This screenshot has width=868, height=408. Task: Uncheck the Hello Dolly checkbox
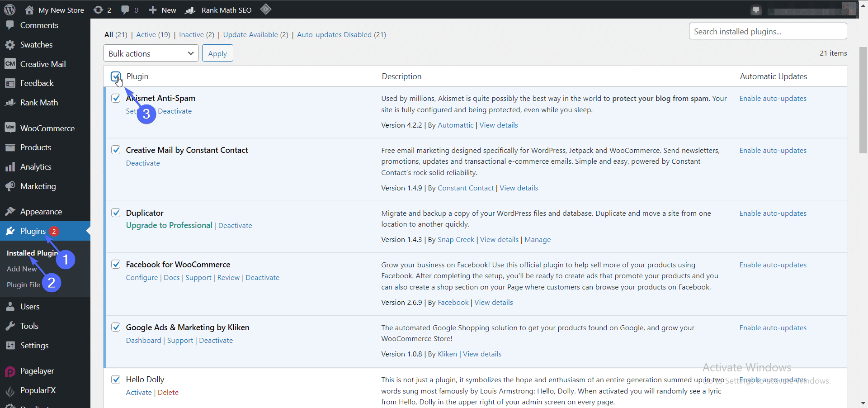tap(116, 379)
